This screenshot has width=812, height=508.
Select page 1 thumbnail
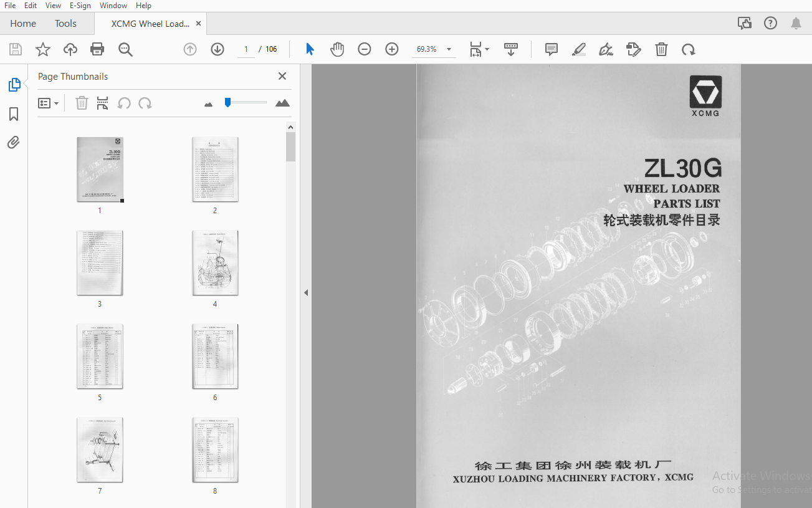pyautogui.click(x=100, y=170)
